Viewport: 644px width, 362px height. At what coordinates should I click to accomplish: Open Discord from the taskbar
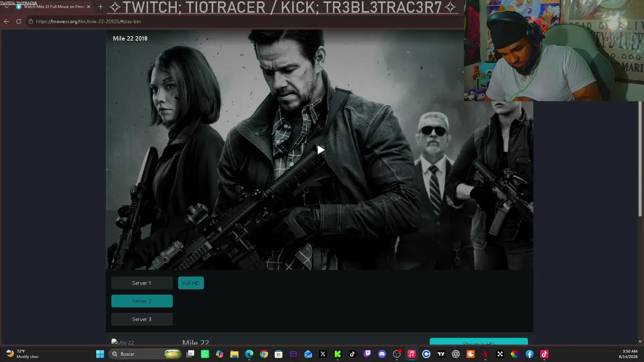(382, 354)
